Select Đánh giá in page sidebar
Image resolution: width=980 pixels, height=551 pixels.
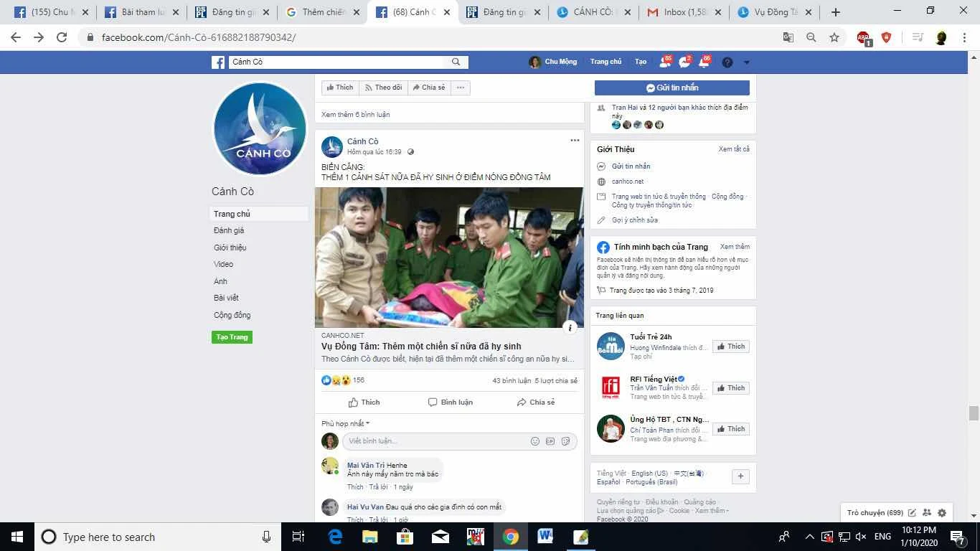[x=229, y=230]
